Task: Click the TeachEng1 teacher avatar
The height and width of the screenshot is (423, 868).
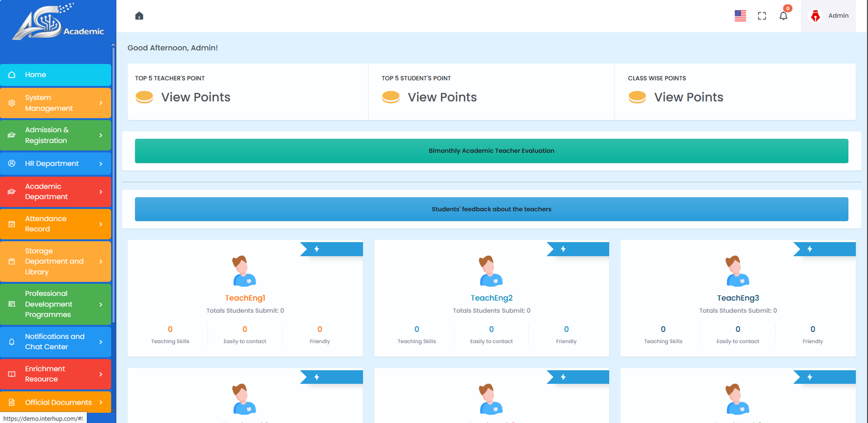Action: click(x=245, y=271)
